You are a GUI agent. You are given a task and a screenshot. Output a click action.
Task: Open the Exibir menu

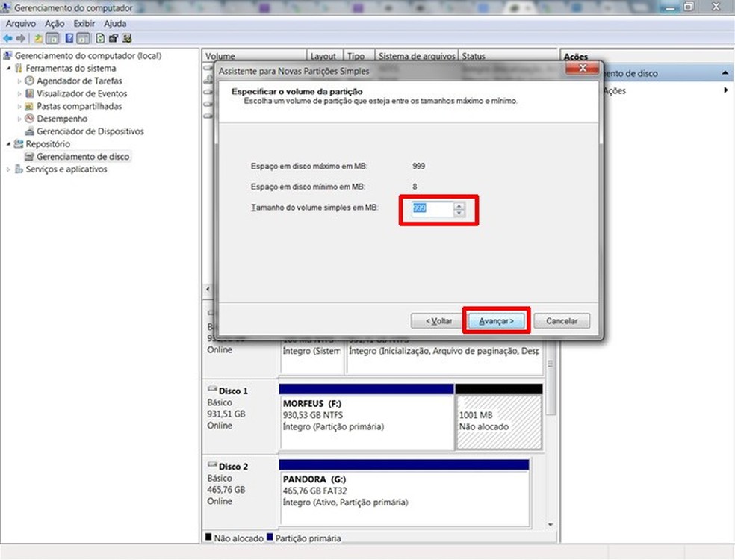84,23
